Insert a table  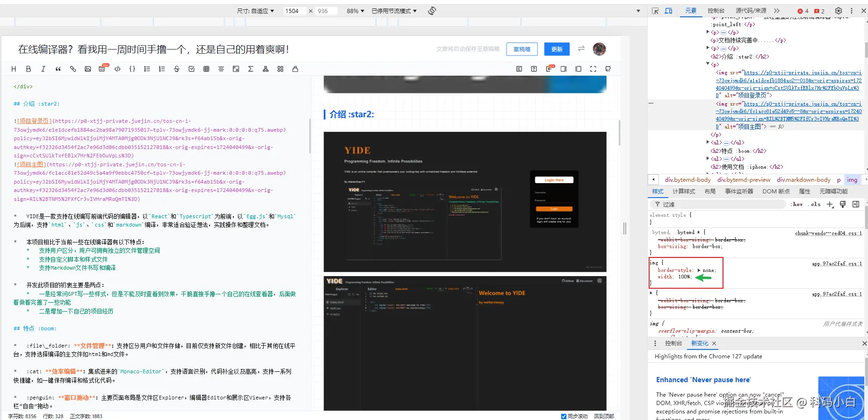pyautogui.click(x=206, y=69)
